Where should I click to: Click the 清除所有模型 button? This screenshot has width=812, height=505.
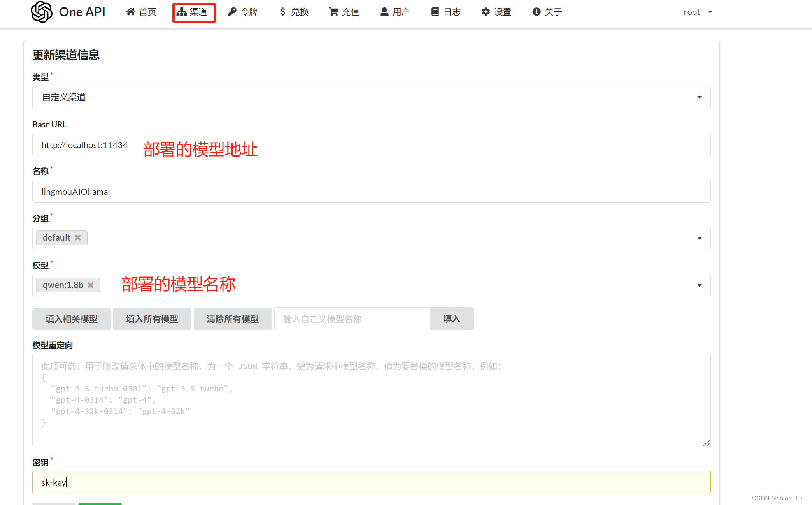(232, 318)
